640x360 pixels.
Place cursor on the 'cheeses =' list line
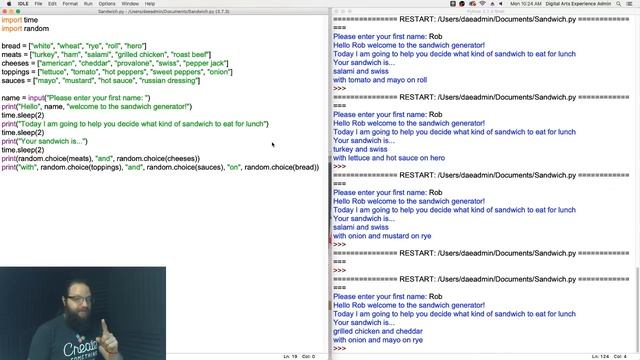click(115, 63)
